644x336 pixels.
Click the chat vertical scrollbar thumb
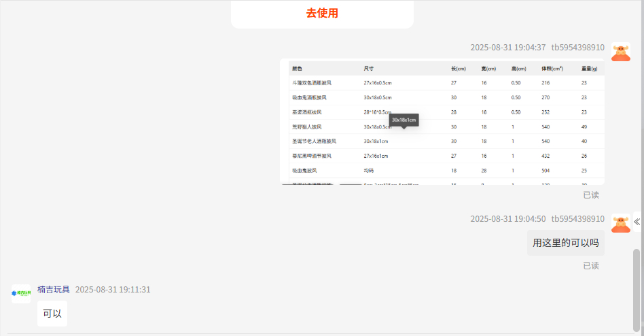tap(637, 289)
